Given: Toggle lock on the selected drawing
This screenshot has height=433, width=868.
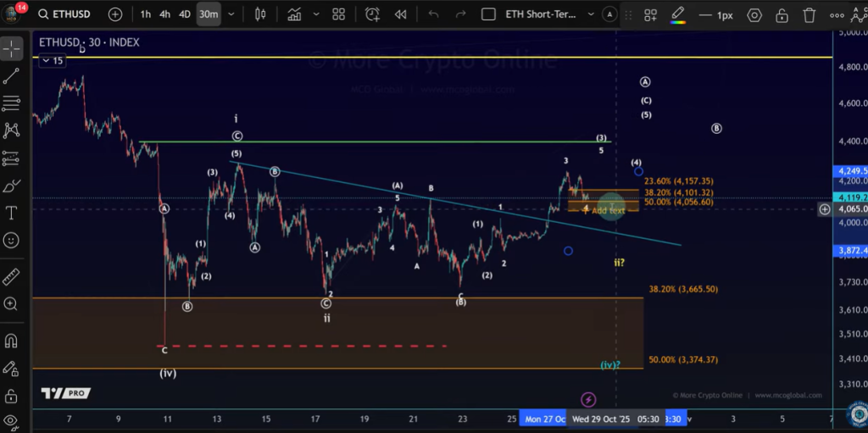Looking at the screenshot, I should pyautogui.click(x=782, y=15).
